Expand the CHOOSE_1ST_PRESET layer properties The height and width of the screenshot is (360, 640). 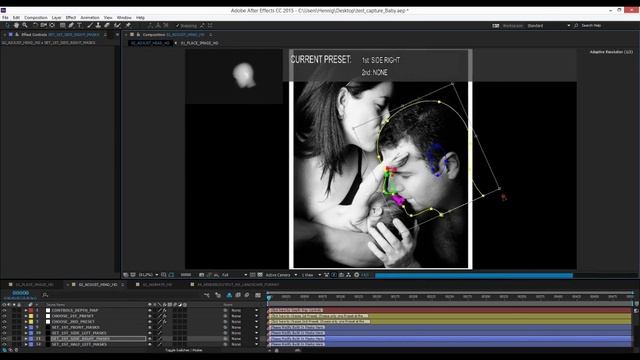26,316
